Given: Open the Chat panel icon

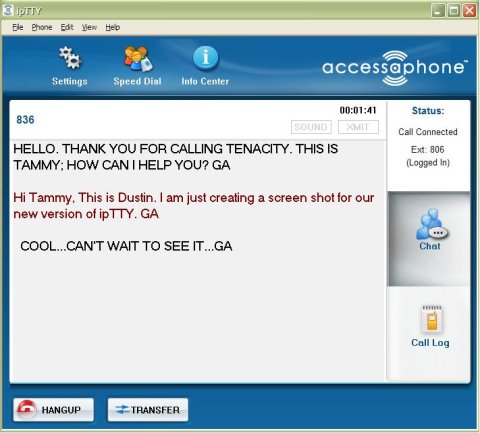Looking at the screenshot, I should tap(431, 224).
